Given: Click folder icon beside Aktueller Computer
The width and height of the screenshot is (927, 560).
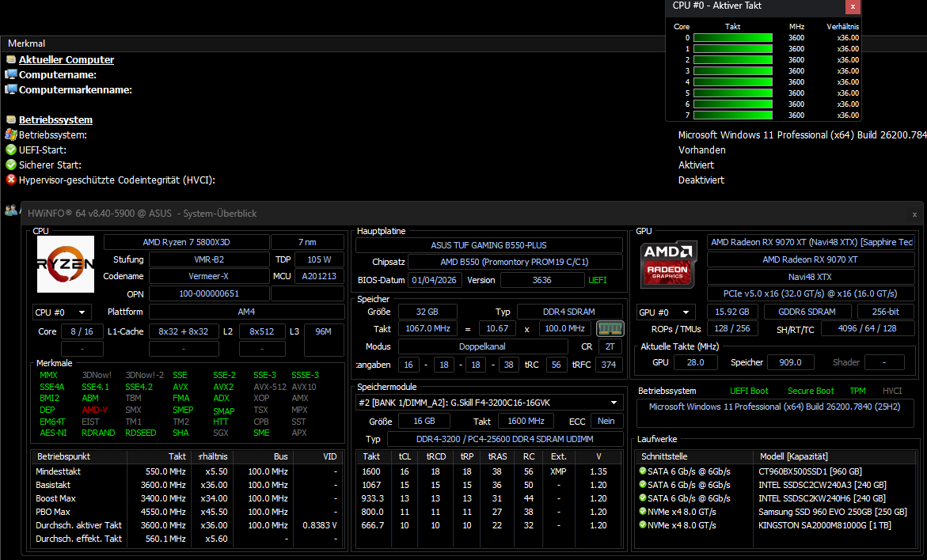Looking at the screenshot, I should click(x=10, y=59).
